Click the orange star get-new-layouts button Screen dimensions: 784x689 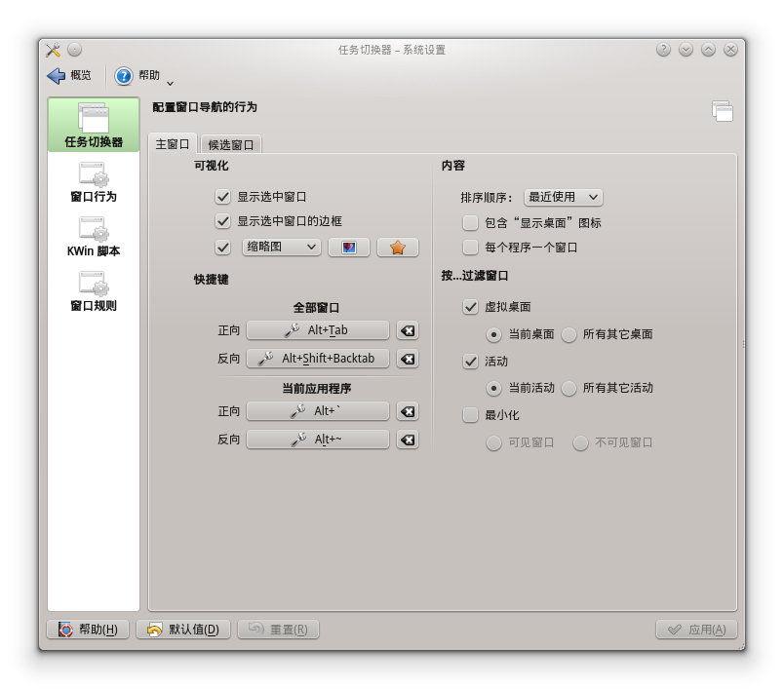(398, 248)
